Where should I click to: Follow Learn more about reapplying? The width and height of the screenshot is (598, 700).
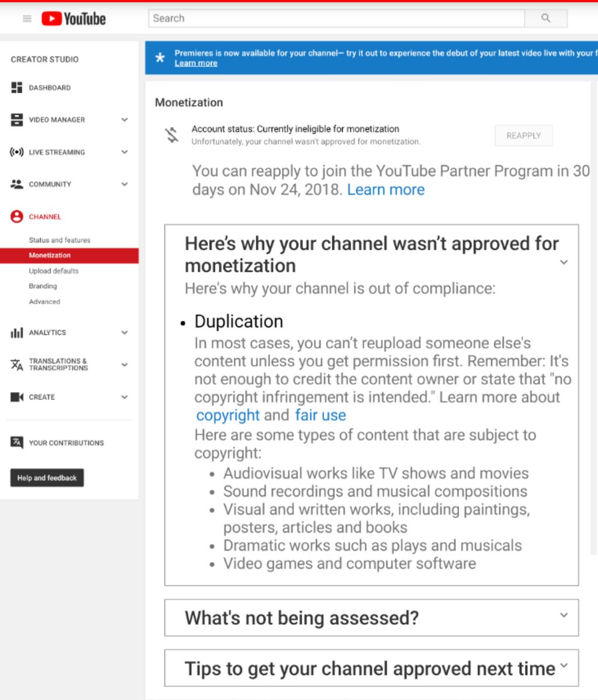(386, 190)
